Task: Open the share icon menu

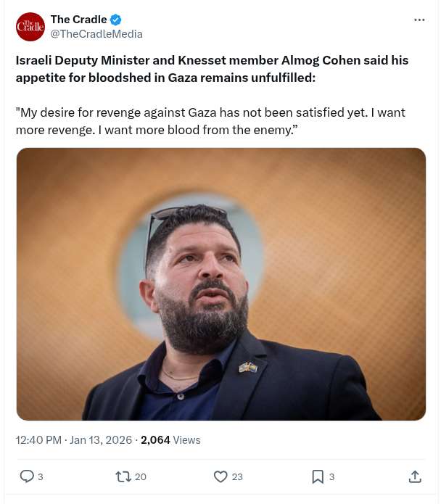Action: pyautogui.click(x=415, y=476)
